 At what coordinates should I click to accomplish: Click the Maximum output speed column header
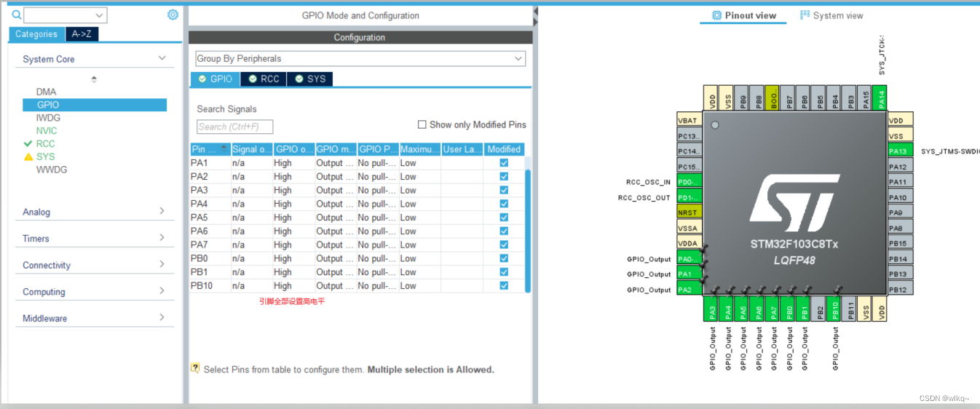click(x=420, y=149)
